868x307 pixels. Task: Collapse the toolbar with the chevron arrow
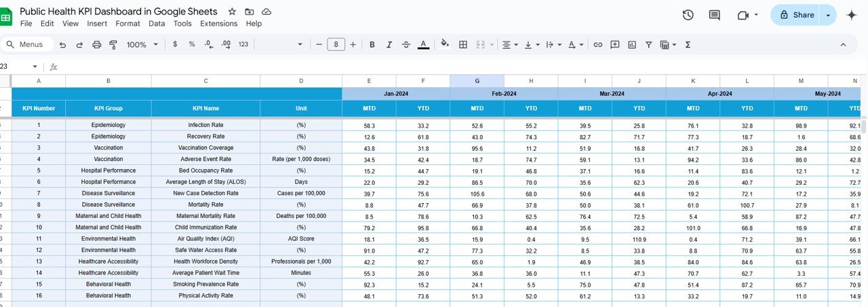pyautogui.click(x=844, y=44)
